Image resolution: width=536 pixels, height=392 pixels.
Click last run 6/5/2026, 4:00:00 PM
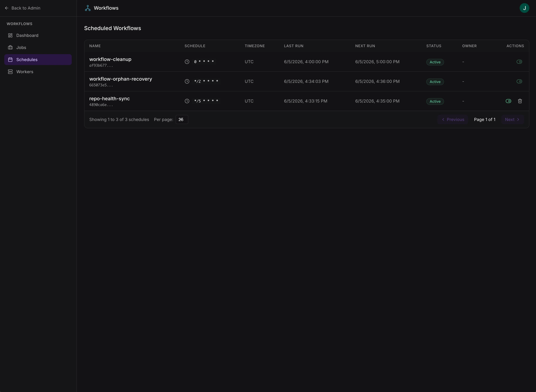pyautogui.click(x=306, y=62)
